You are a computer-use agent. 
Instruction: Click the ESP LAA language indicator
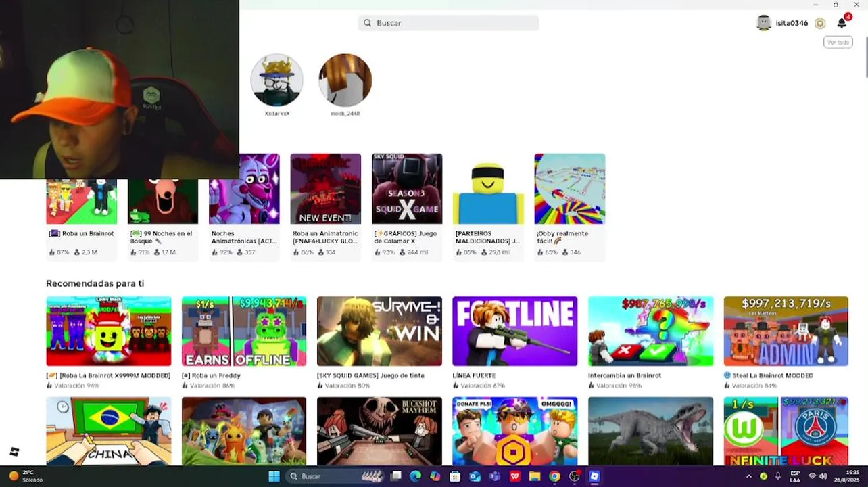[x=795, y=476]
